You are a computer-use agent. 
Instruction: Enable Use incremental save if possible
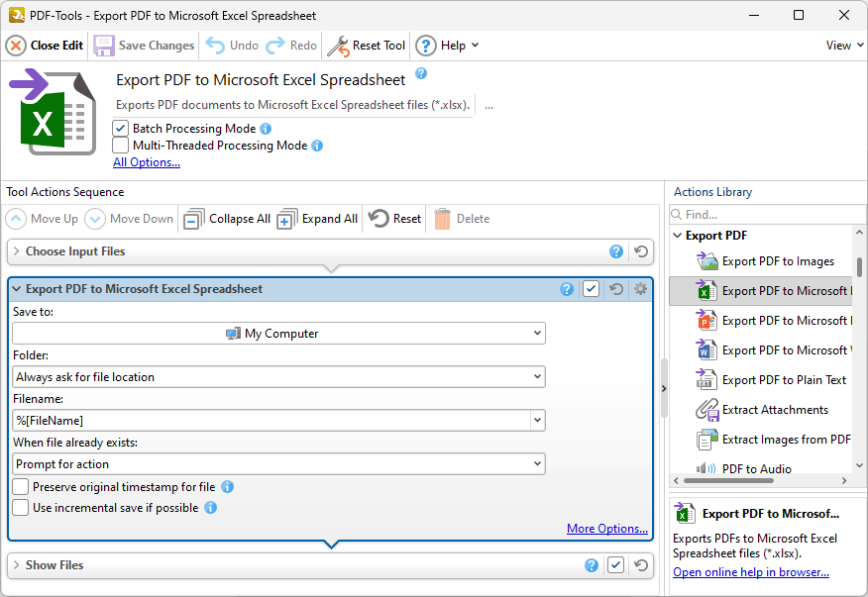[21, 507]
